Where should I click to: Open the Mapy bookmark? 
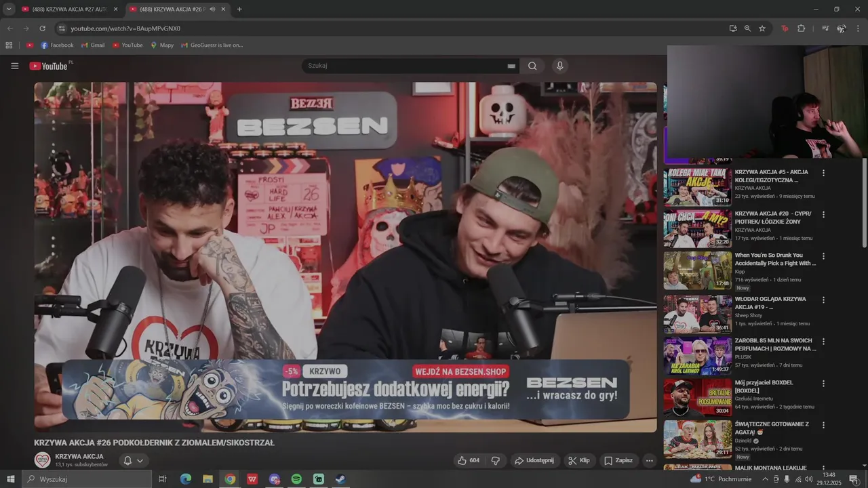(162, 45)
